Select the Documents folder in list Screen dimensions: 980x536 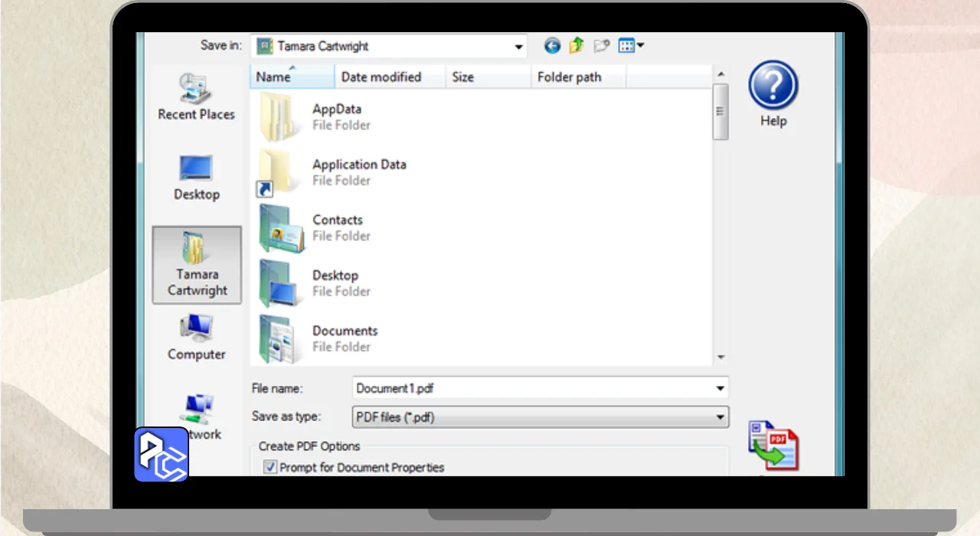[x=345, y=338]
